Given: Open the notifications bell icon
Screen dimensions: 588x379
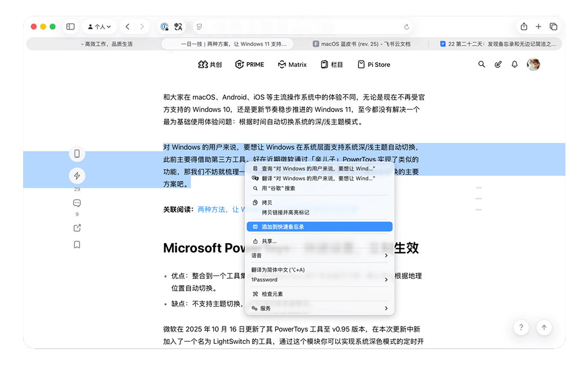Looking at the screenshot, I should click(514, 64).
